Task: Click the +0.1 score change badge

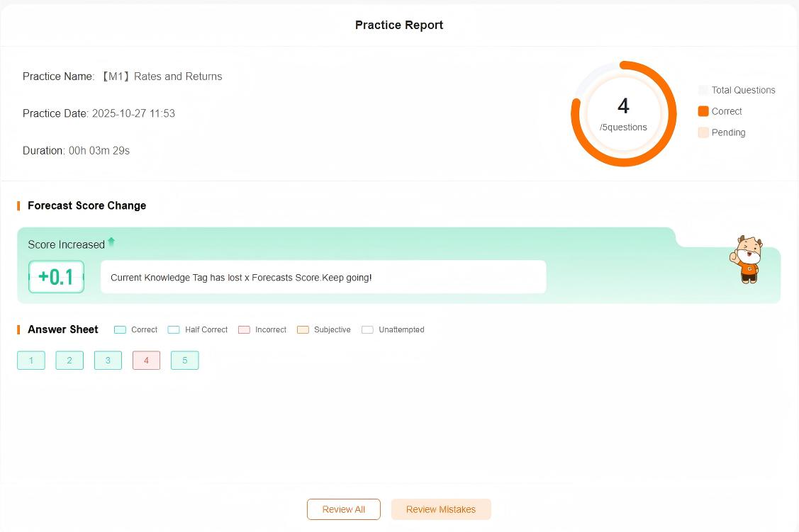Action: (56, 277)
